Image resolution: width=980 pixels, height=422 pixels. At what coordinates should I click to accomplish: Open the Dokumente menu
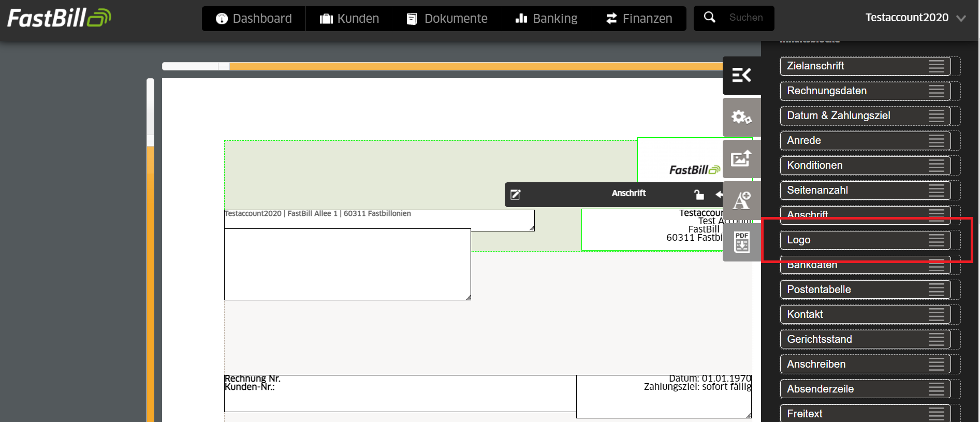tap(447, 19)
